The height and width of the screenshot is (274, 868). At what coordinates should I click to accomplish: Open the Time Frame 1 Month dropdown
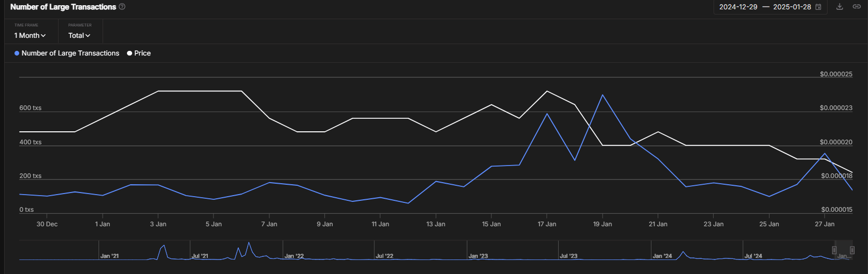30,35
